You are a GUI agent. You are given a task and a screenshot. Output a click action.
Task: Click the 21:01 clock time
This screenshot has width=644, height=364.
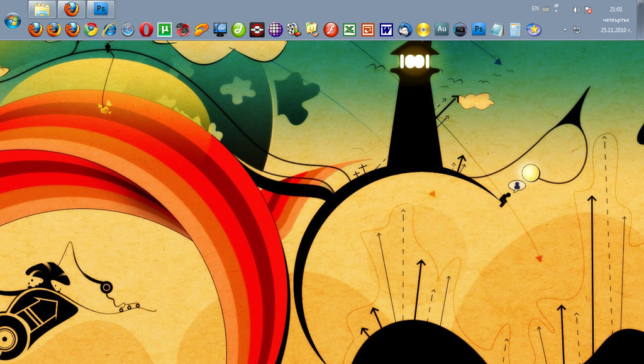[616, 9]
